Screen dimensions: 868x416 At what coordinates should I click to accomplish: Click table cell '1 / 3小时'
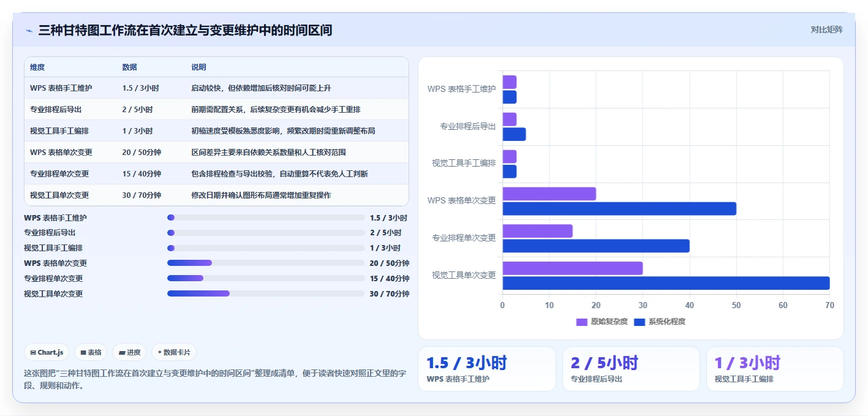137,131
